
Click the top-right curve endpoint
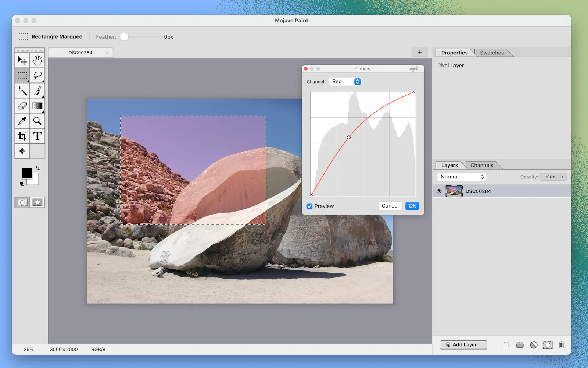415,92
